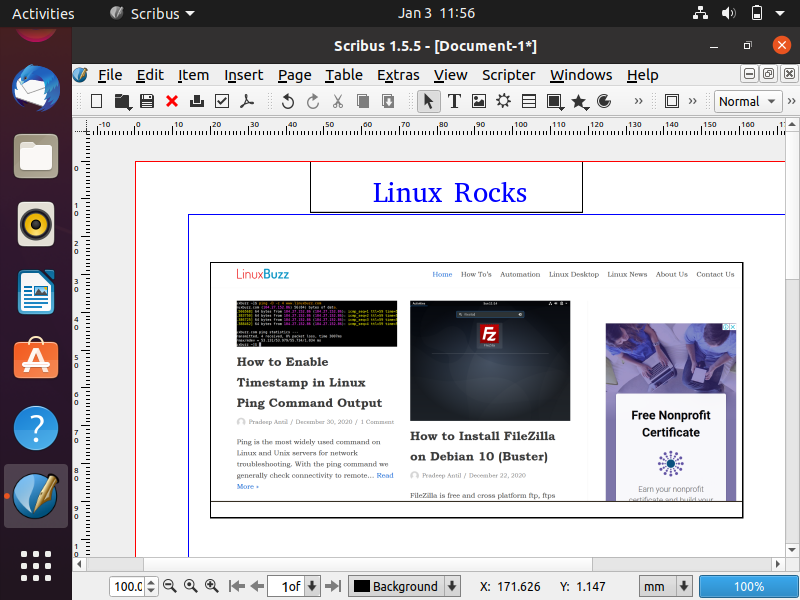Select the Render Frame gear tool
Screen dimensions: 800x600
tap(504, 101)
